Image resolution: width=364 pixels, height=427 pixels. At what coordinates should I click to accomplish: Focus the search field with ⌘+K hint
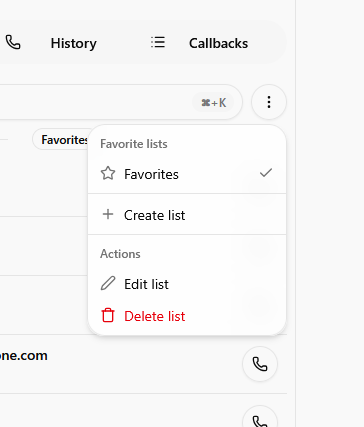point(120,102)
